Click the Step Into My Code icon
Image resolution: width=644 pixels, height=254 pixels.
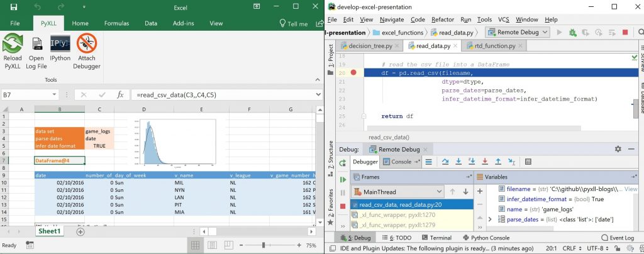click(x=472, y=162)
